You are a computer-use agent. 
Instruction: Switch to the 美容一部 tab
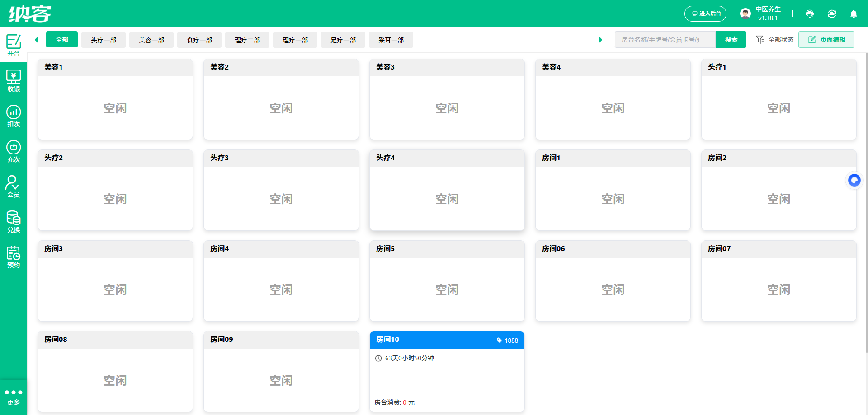(x=151, y=40)
